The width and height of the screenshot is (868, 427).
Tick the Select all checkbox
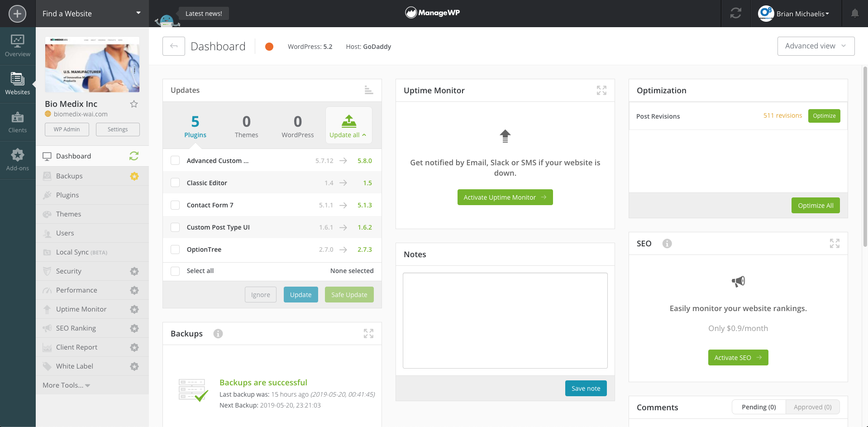[175, 271]
